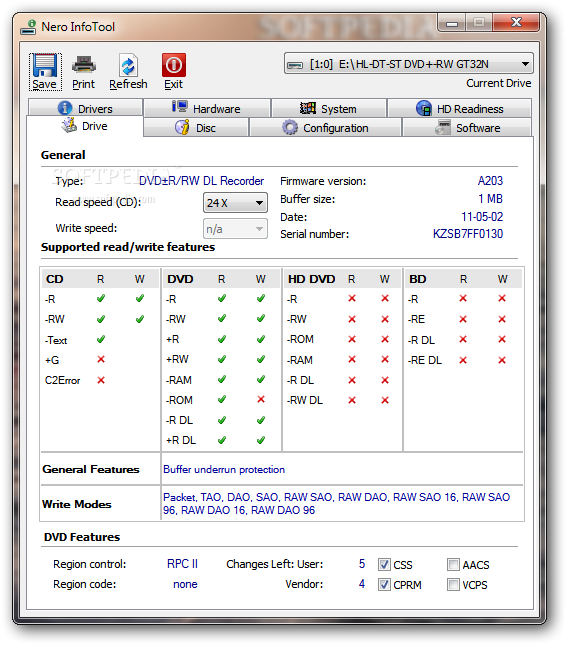The height and width of the screenshot is (645, 567).
Task: Click the drive icon in Current Drive selector
Action: (295, 65)
